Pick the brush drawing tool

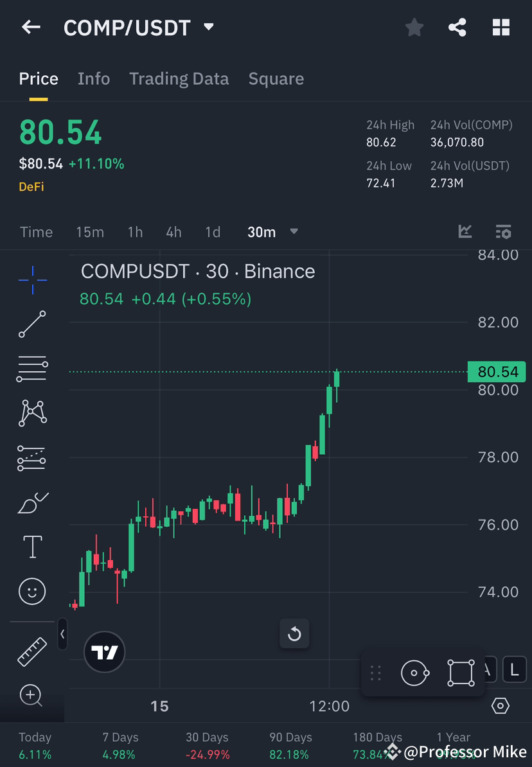pos(32,502)
